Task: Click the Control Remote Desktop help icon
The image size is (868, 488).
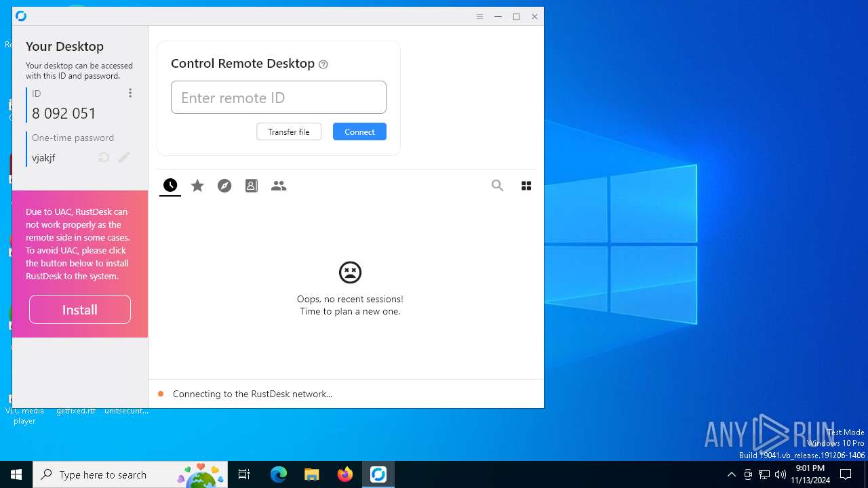Action: [x=323, y=64]
